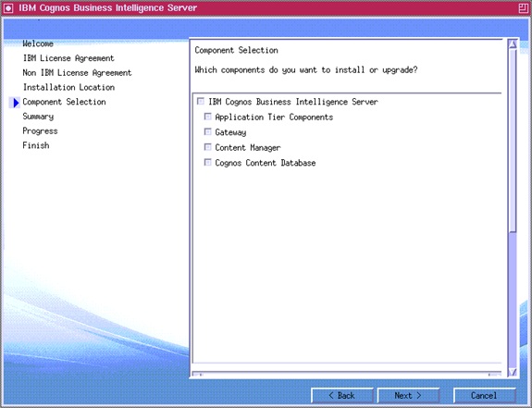The image size is (532, 408).
Task: Click the Next button
Action: click(x=408, y=395)
